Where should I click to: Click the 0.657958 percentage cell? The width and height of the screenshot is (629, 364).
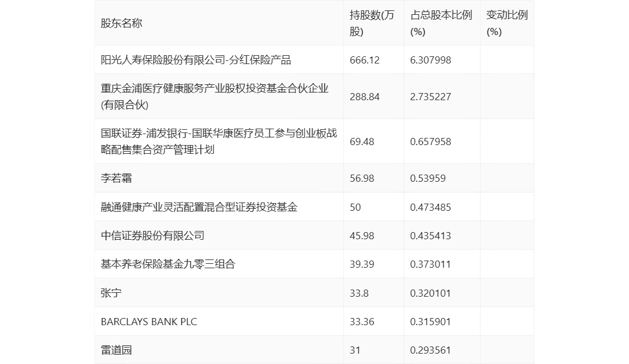coord(431,142)
